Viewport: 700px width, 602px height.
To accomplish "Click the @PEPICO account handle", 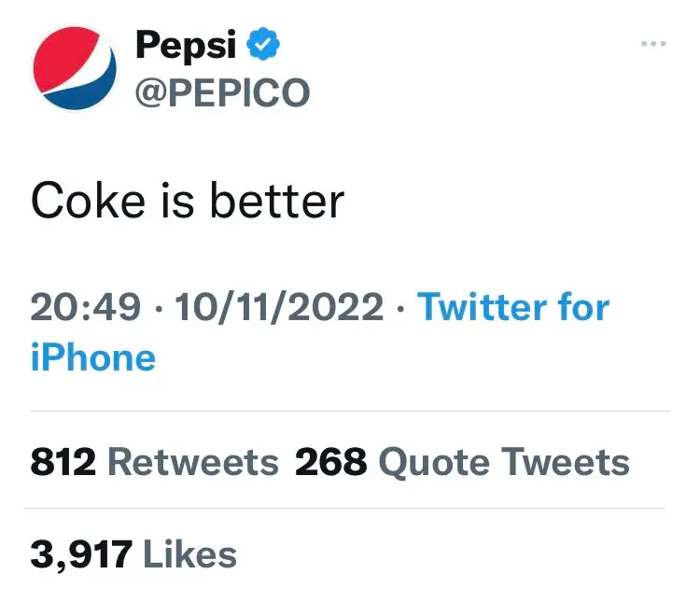I will 223,92.
